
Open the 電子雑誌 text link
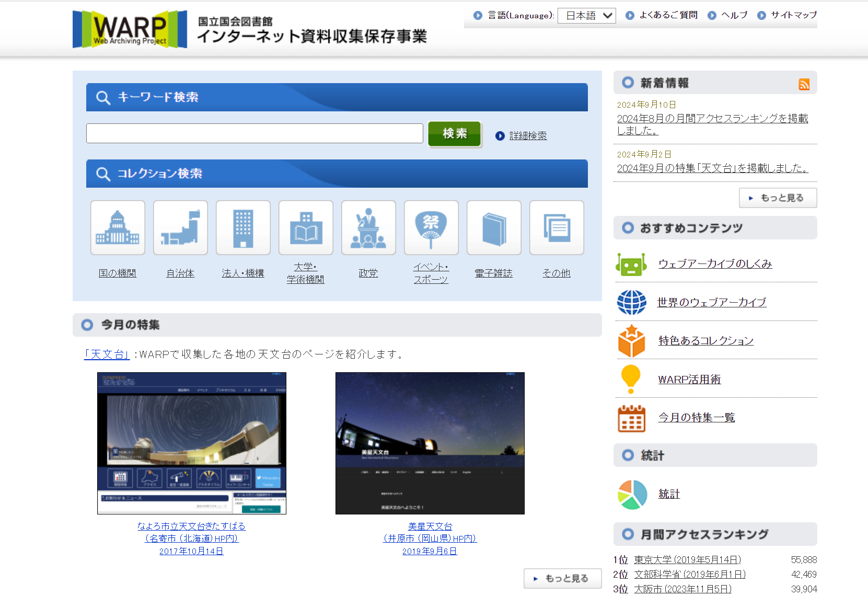[494, 273]
